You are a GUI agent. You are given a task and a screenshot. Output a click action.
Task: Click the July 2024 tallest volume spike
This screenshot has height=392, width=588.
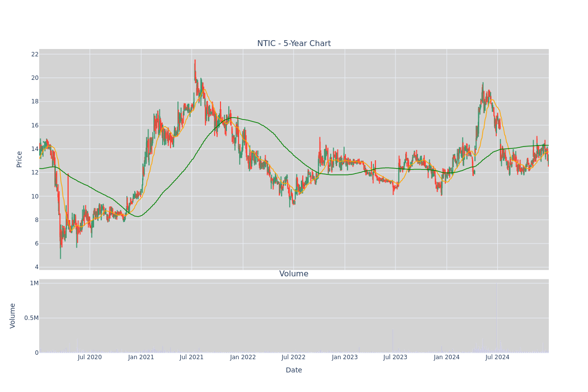[x=497, y=318]
